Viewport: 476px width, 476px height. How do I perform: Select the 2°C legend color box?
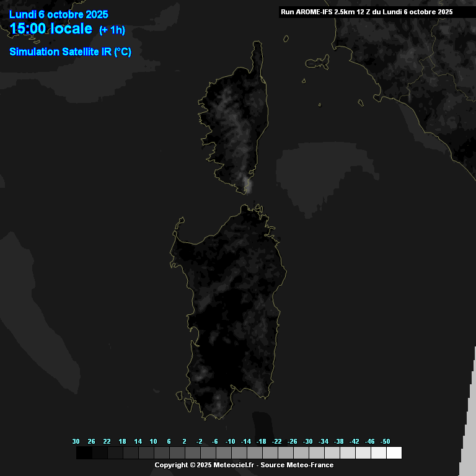[192, 453]
